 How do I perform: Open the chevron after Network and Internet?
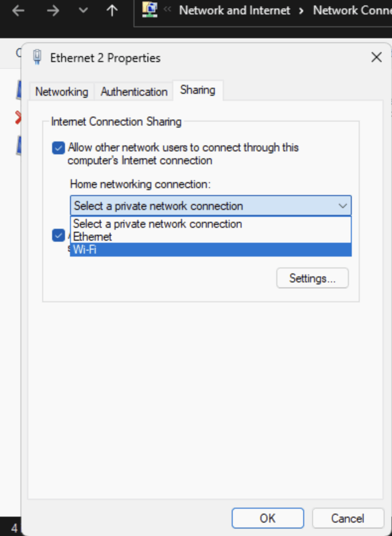pos(301,11)
